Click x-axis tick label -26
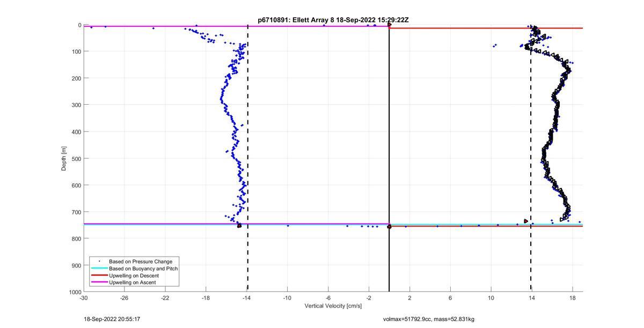Image resolution: width=644 pixels, height=328 pixels. [x=125, y=298]
